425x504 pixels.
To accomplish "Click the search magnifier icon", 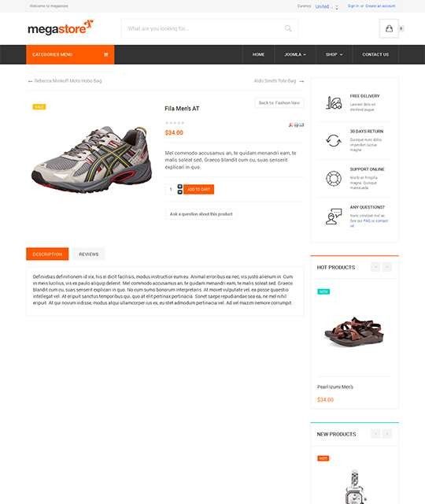I will (288, 28).
